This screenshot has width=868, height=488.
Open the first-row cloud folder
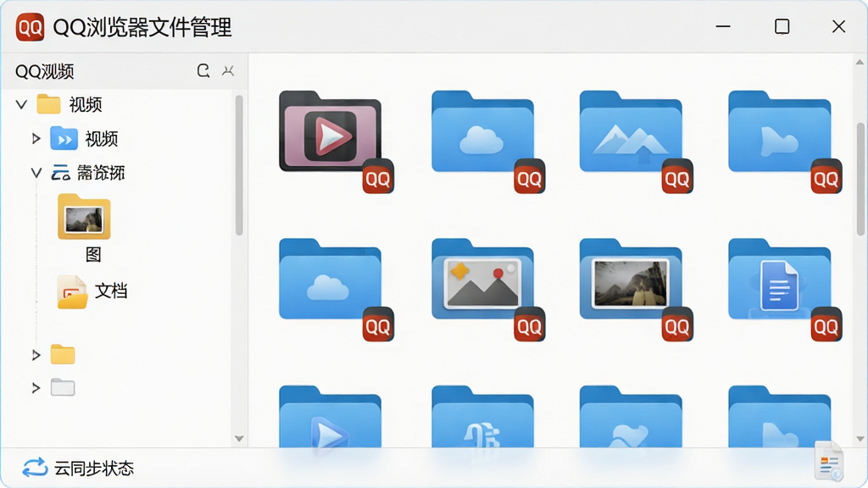point(482,131)
